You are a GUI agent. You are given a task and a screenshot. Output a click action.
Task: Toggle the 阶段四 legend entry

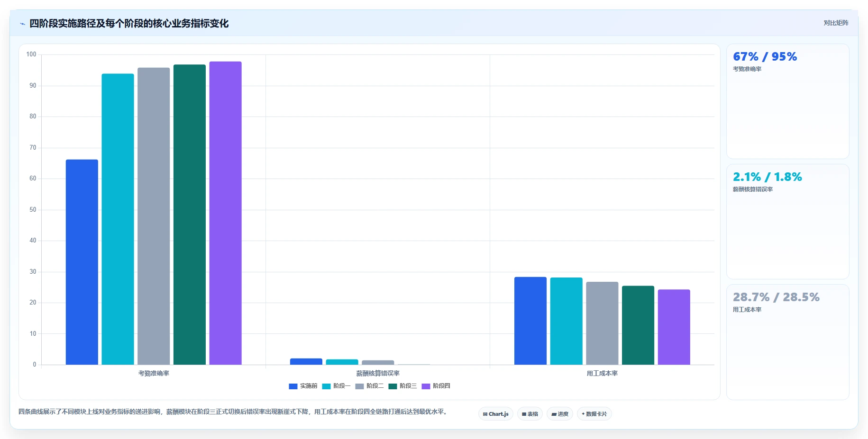click(x=436, y=386)
